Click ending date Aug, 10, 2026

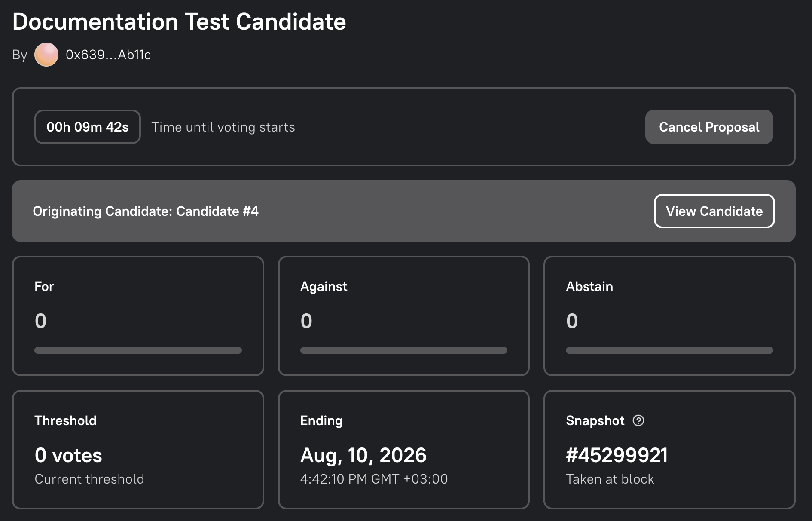pos(363,455)
